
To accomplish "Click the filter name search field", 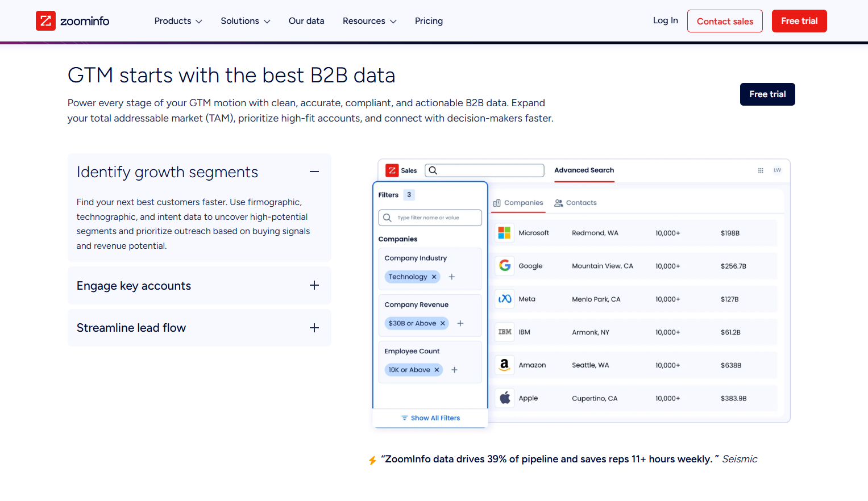I will [430, 218].
